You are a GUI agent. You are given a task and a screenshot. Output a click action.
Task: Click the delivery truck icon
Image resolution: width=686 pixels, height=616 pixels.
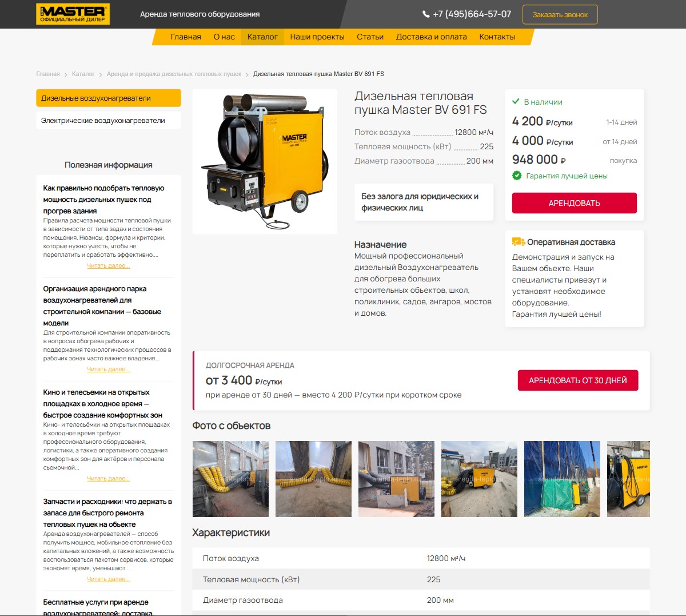tap(519, 242)
